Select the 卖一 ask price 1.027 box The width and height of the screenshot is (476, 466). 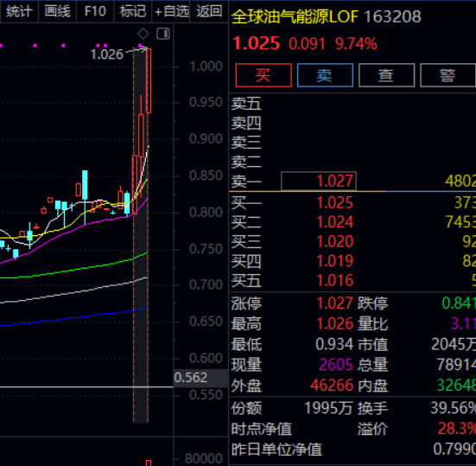tap(319, 181)
